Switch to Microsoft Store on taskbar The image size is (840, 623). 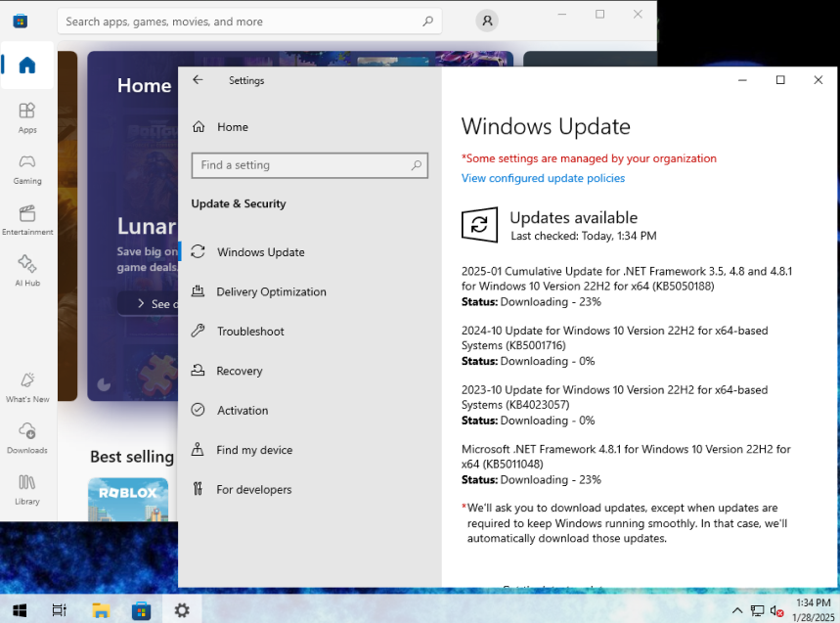pyautogui.click(x=142, y=610)
